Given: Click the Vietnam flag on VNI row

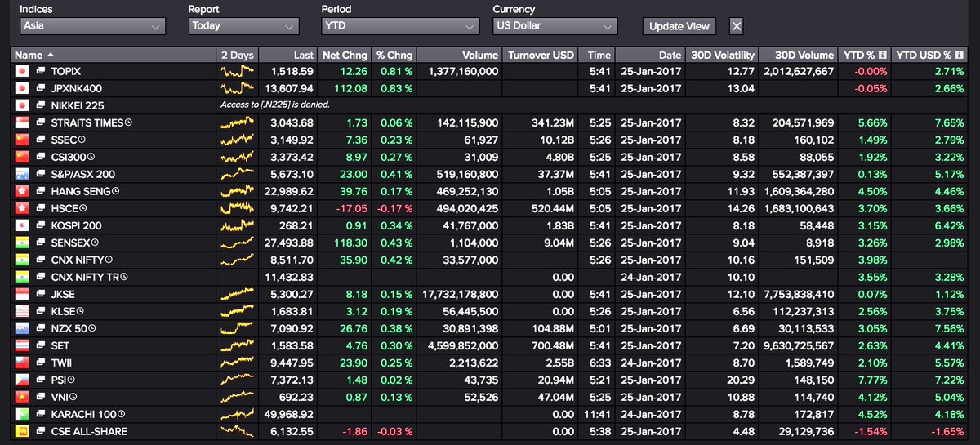Looking at the screenshot, I should 22,397.
